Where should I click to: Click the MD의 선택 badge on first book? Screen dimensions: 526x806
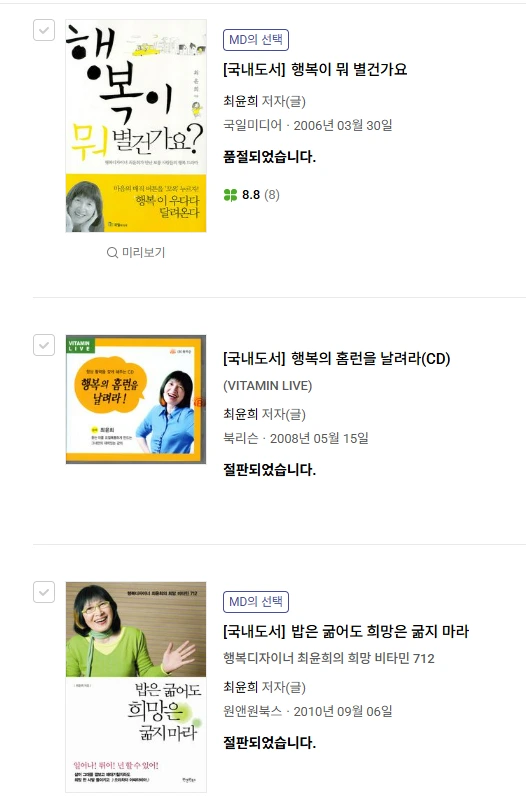pyautogui.click(x=256, y=40)
